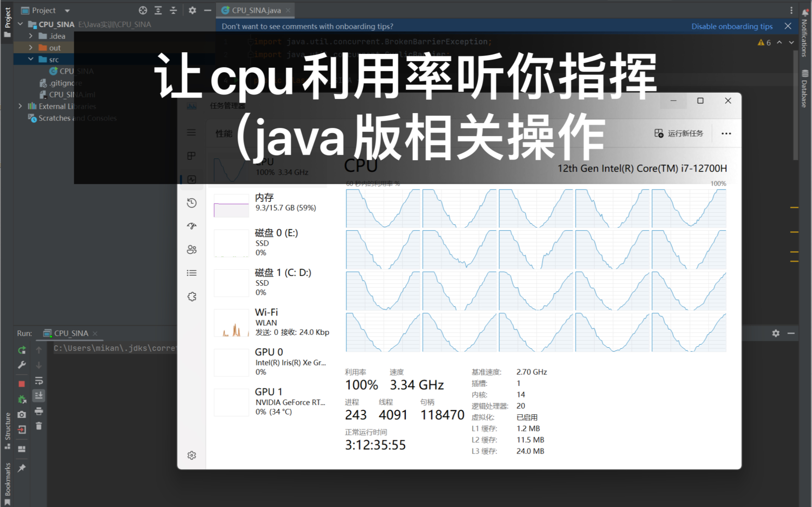Collapse the src folder
The image size is (812, 507).
31,59
